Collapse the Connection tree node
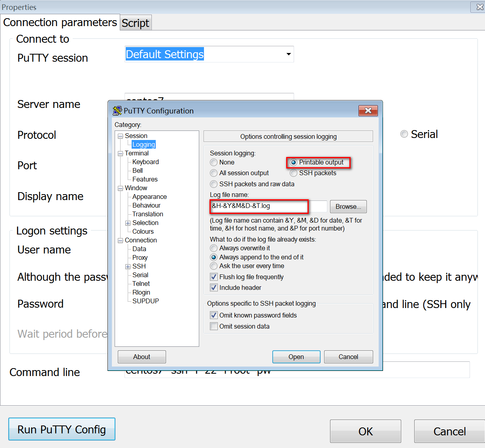 tap(120, 240)
